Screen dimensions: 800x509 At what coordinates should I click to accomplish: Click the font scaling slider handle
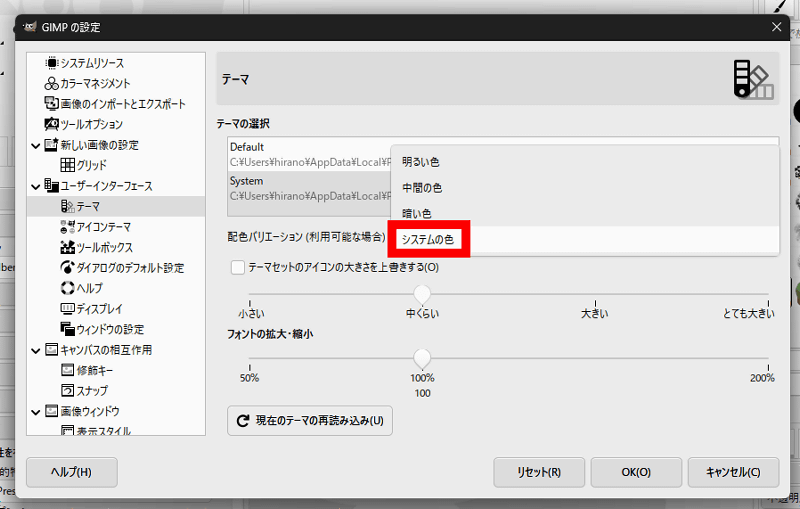422,359
